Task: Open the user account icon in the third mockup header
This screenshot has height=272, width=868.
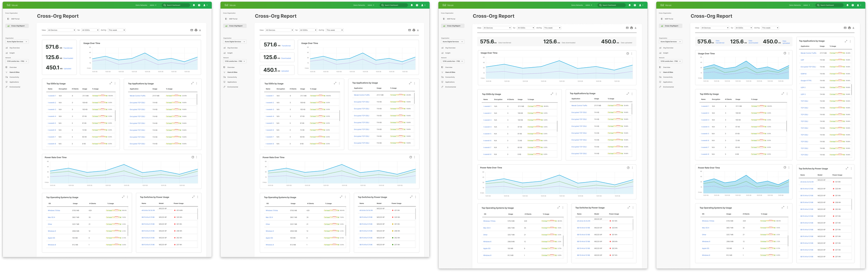Action: click(x=640, y=5)
